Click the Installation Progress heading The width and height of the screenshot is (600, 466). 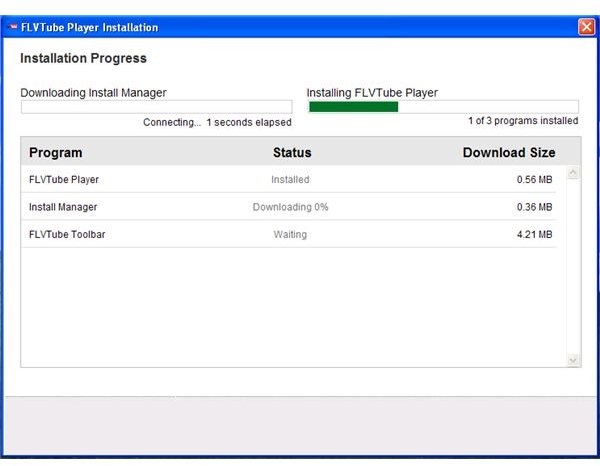coord(83,58)
